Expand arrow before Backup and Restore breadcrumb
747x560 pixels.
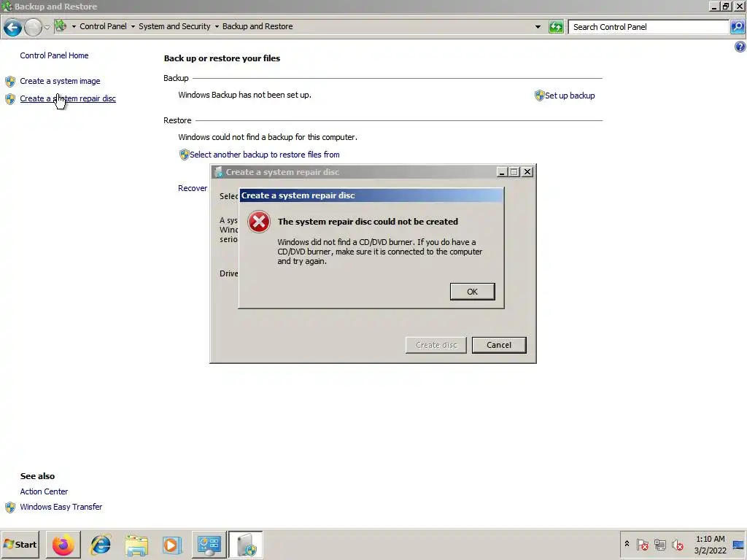click(x=217, y=27)
